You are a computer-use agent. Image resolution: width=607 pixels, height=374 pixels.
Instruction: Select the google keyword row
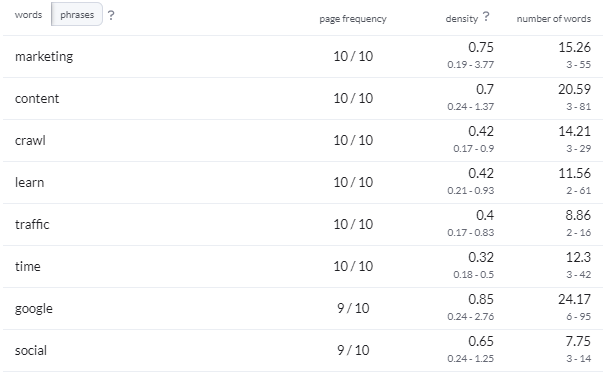coord(303,309)
